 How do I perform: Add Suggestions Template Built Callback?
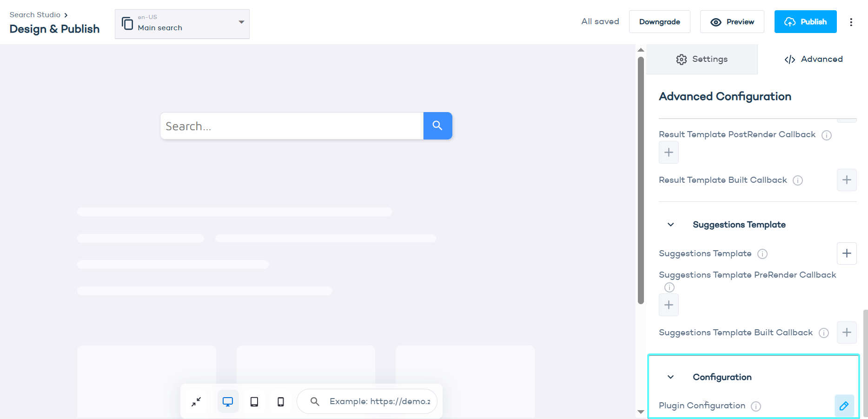(x=846, y=333)
